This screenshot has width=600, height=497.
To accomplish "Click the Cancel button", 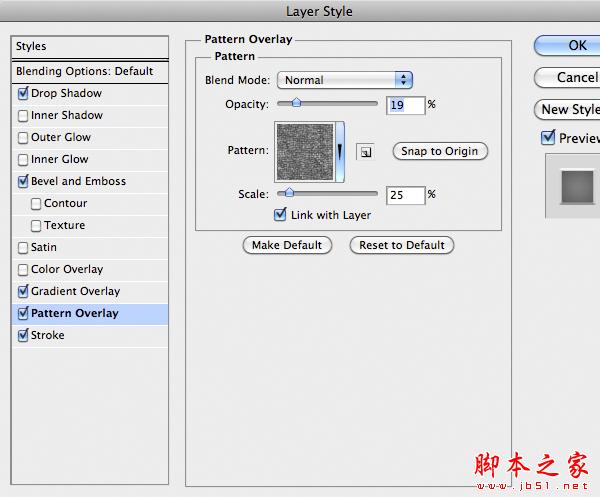I will point(567,78).
